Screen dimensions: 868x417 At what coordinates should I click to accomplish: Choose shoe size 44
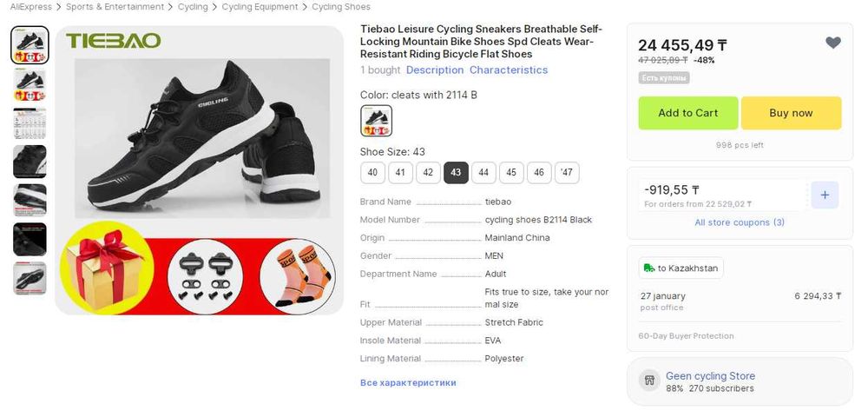pyautogui.click(x=483, y=173)
